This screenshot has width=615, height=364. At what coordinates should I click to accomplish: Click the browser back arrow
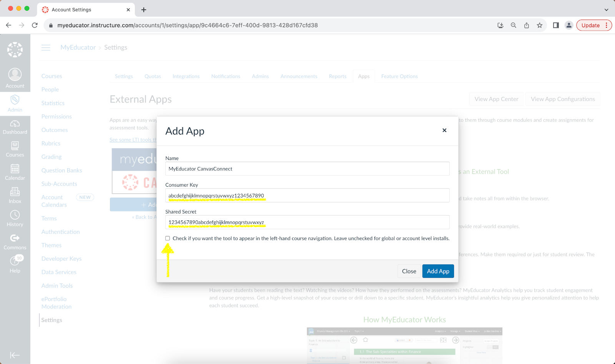click(x=8, y=25)
